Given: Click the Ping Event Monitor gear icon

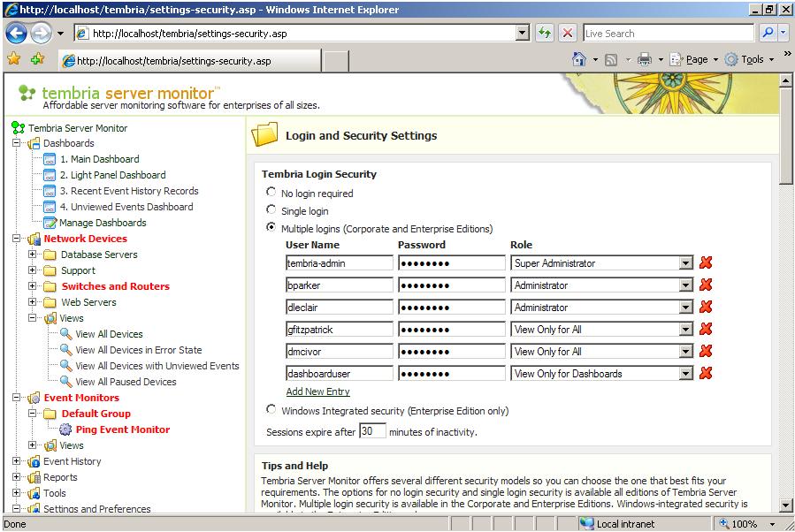Looking at the screenshot, I should [x=65, y=429].
